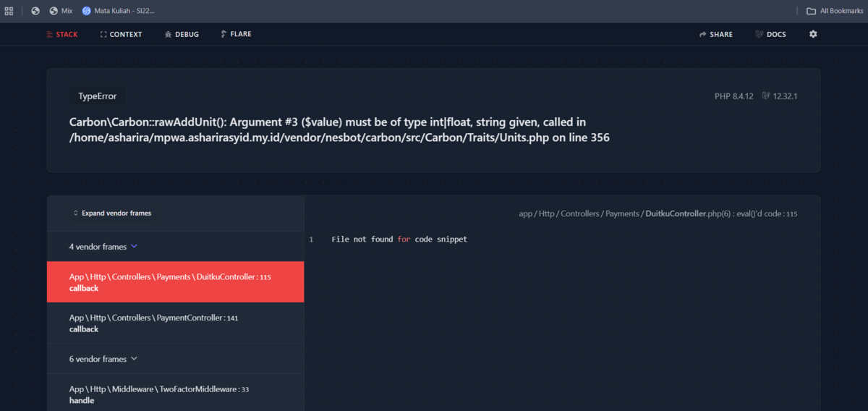Click the SHARE button

click(715, 34)
